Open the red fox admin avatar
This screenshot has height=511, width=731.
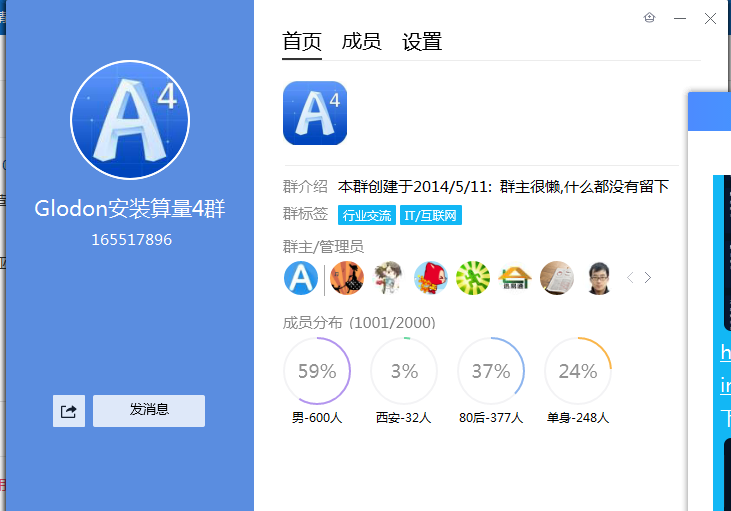[x=431, y=278]
